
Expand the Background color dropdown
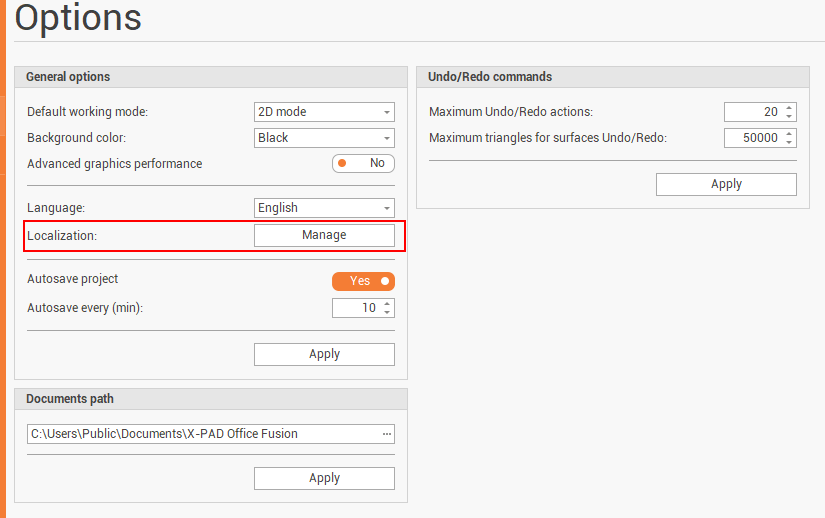[x=324, y=138]
